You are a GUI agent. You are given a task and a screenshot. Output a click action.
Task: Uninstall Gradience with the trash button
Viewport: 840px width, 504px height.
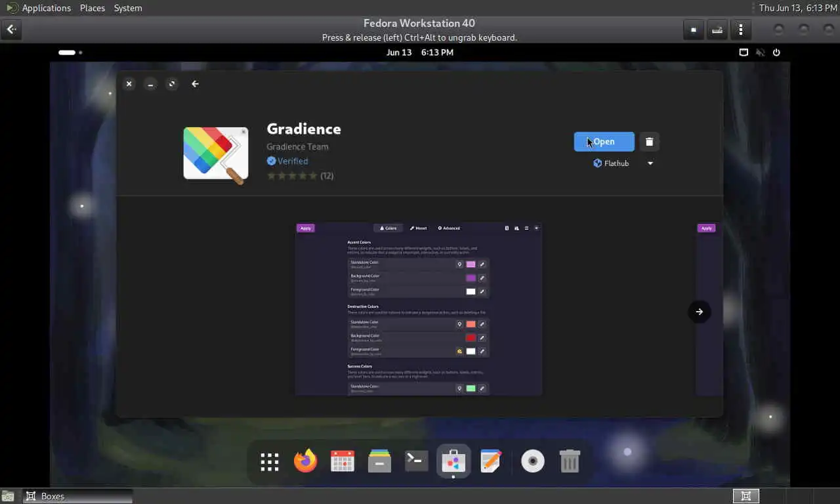tap(649, 142)
